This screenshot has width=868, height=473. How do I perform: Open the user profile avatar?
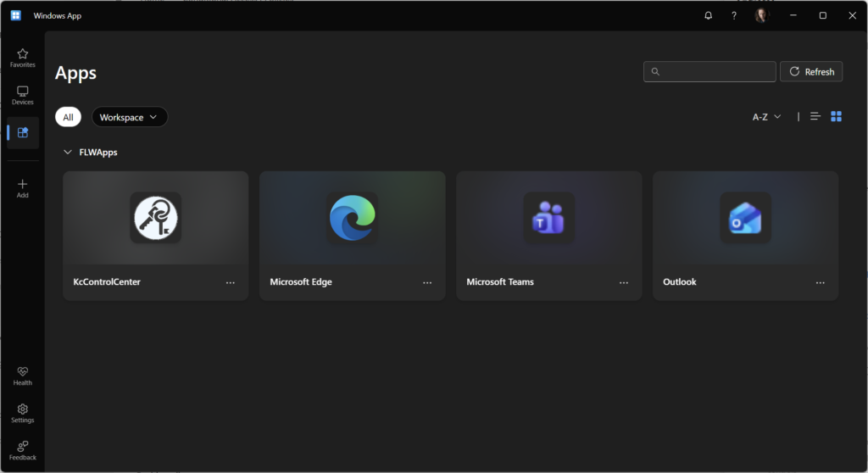pyautogui.click(x=761, y=15)
